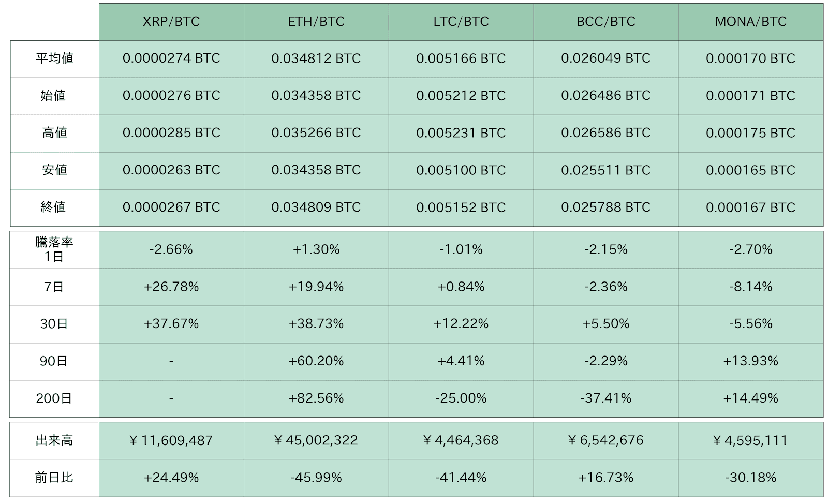Select the 騰落率 1日 row label
This screenshot has height=504, width=828.
54,249
